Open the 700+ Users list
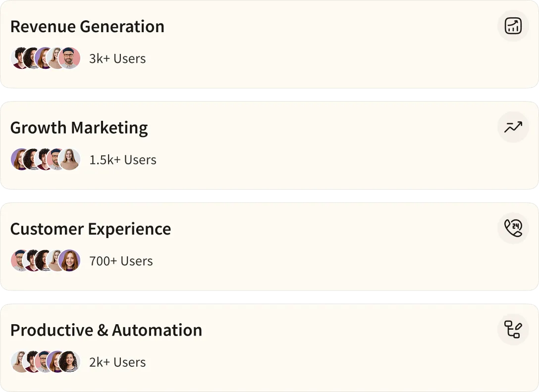539x392 pixels. [x=121, y=261]
